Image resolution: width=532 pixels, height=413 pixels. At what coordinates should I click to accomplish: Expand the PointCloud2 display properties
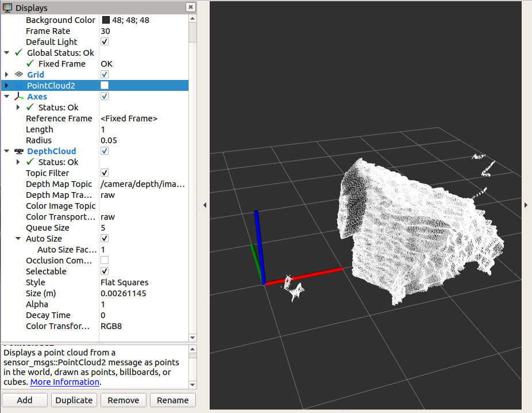(x=7, y=85)
